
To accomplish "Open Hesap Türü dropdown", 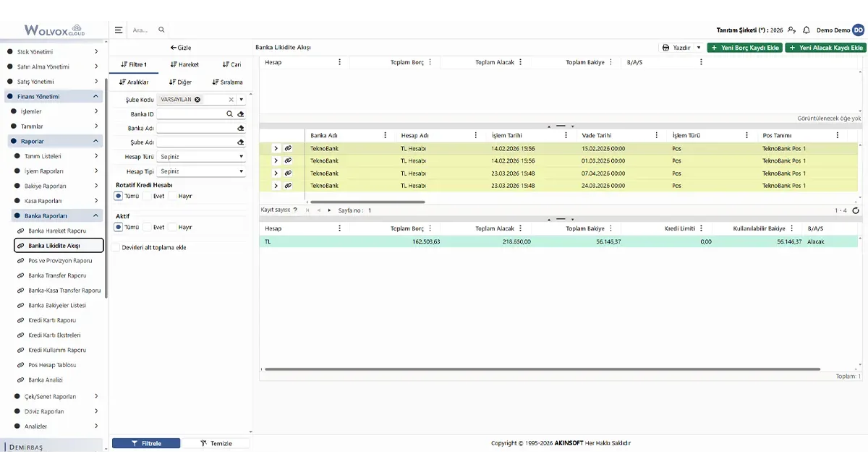I will 201,156.
